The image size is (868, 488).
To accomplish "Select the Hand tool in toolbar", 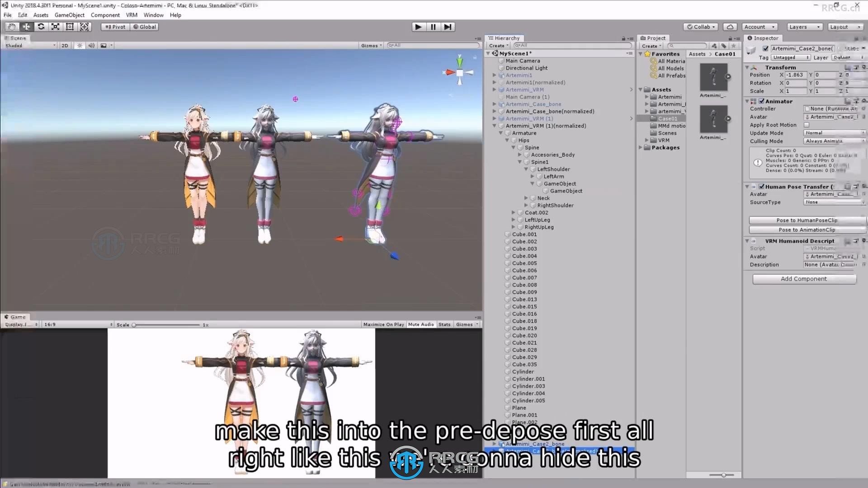I will coord(12,27).
